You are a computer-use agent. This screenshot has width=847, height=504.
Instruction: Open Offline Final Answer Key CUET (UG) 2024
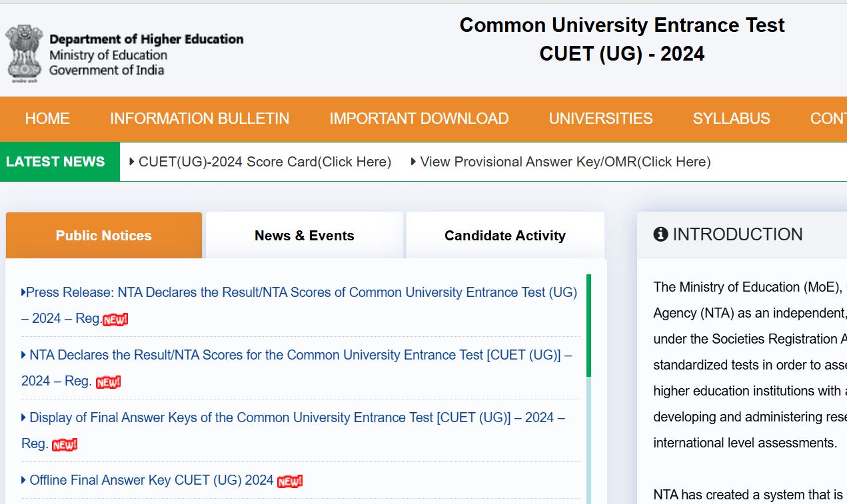click(x=151, y=480)
